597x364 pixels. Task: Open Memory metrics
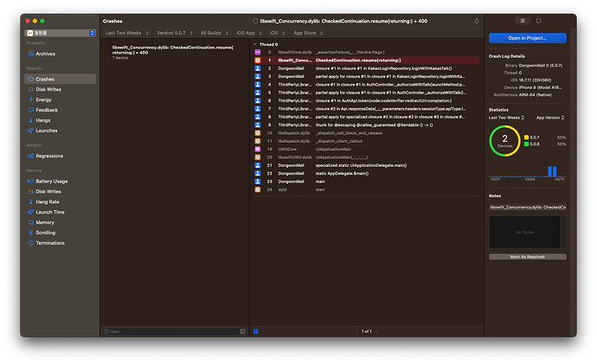point(42,222)
